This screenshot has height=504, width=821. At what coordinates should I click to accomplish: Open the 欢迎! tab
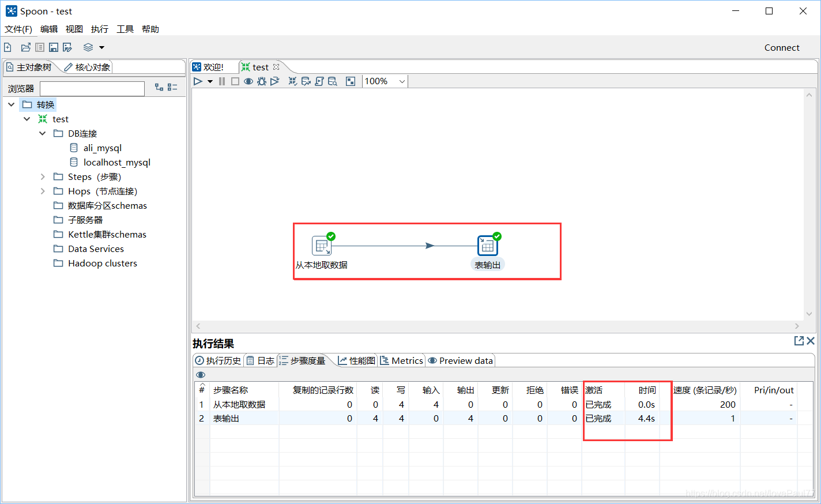pos(208,67)
